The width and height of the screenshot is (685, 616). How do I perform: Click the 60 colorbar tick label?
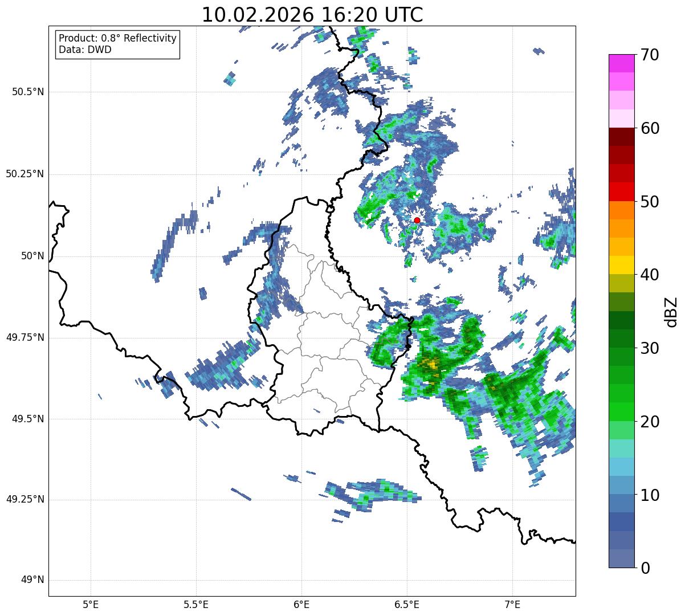click(x=650, y=128)
